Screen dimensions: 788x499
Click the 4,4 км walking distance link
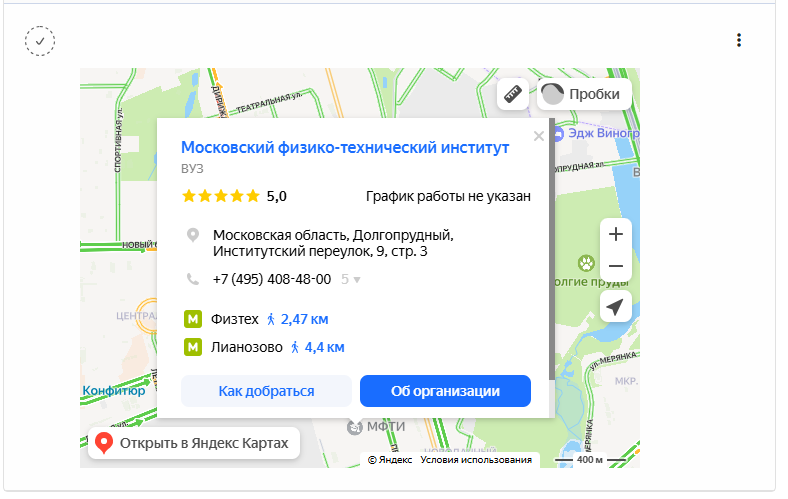[x=325, y=347]
